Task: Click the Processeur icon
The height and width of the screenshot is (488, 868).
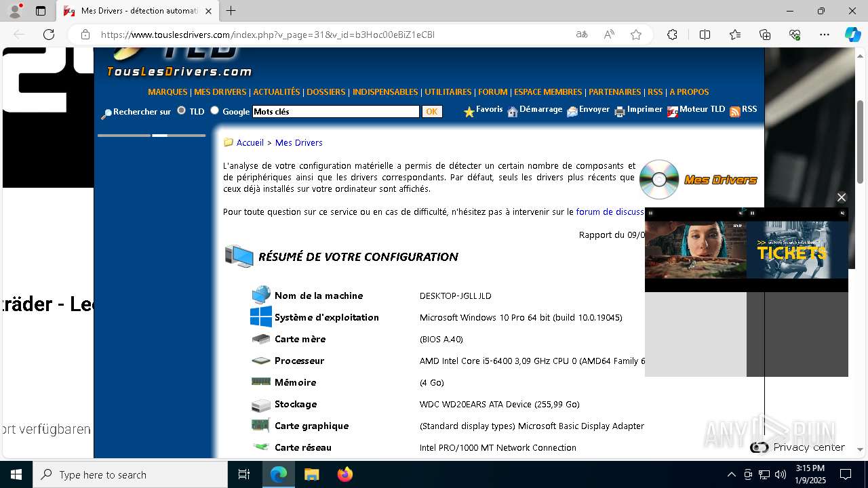Action: click(x=261, y=361)
